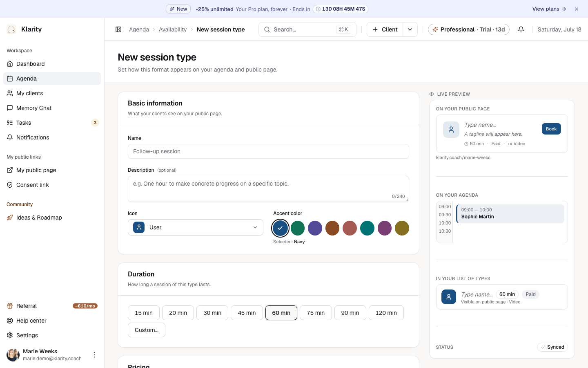Image resolution: width=588 pixels, height=368 pixels.
Task: Click Marie Weeks profile avatar
Action: pyautogui.click(x=13, y=355)
